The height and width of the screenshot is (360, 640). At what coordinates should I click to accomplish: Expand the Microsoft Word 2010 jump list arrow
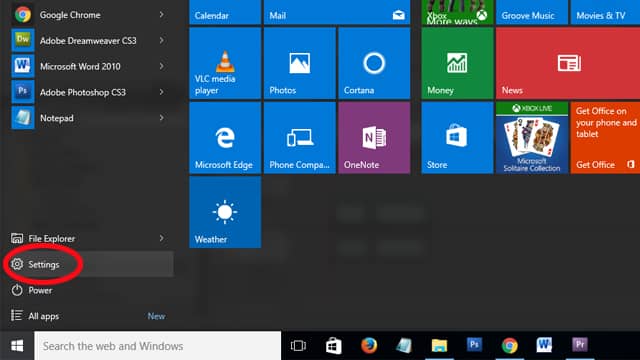click(x=162, y=66)
